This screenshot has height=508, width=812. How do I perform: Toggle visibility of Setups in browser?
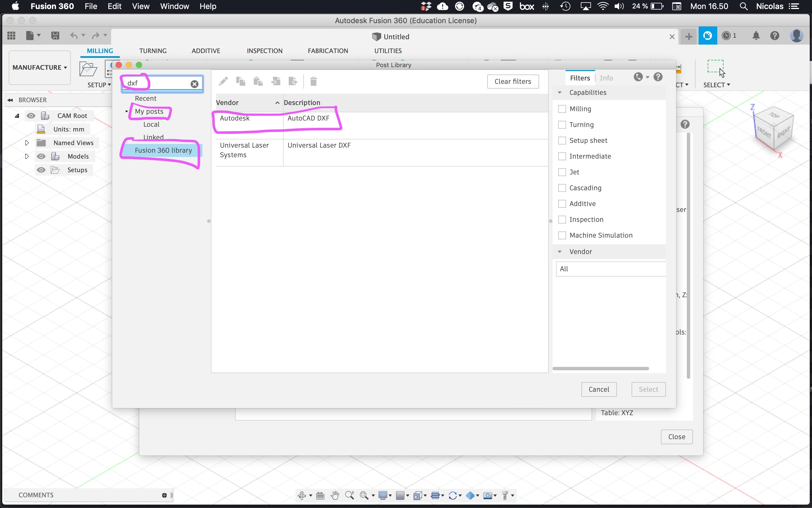click(41, 170)
